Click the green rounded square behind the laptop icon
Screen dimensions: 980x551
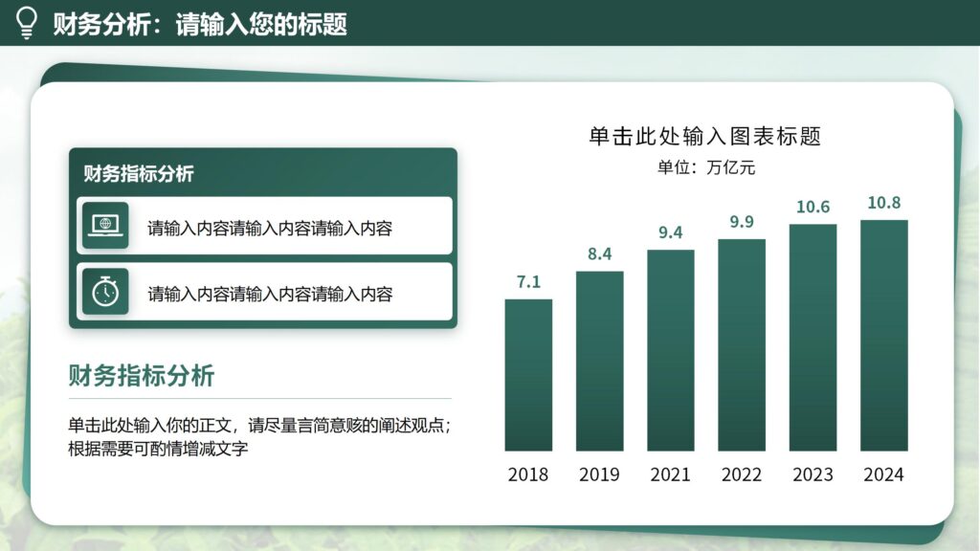click(104, 228)
